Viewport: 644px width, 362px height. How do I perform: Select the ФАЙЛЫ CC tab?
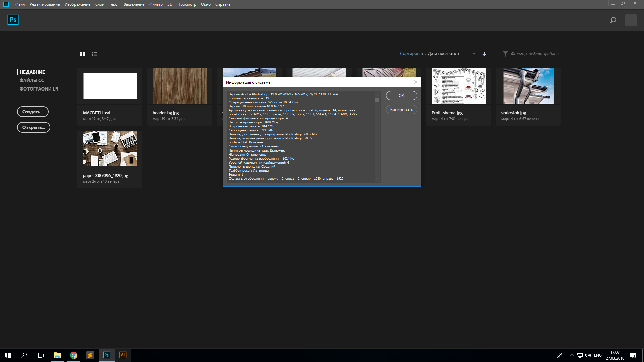click(x=32, y=80)
